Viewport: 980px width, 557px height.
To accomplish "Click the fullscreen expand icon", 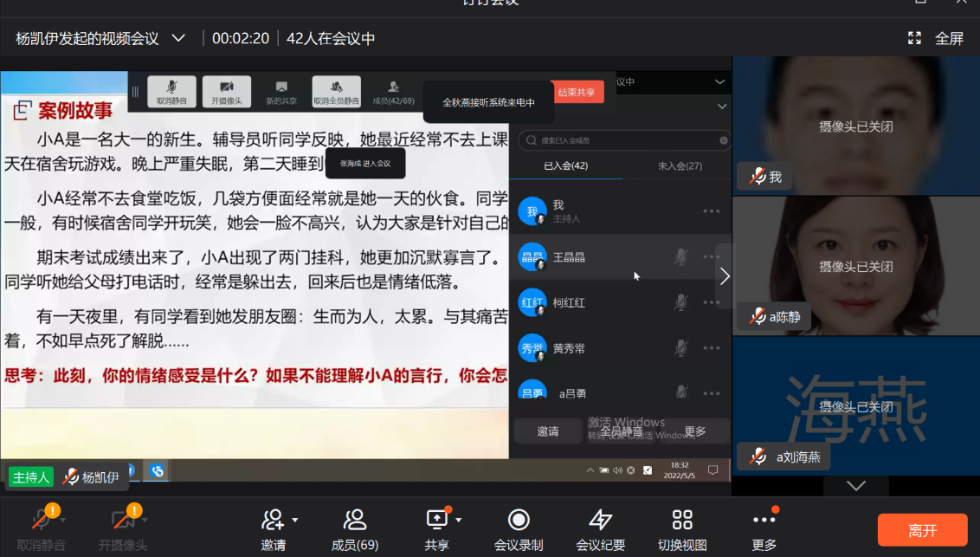I will [x=914, y=38].
